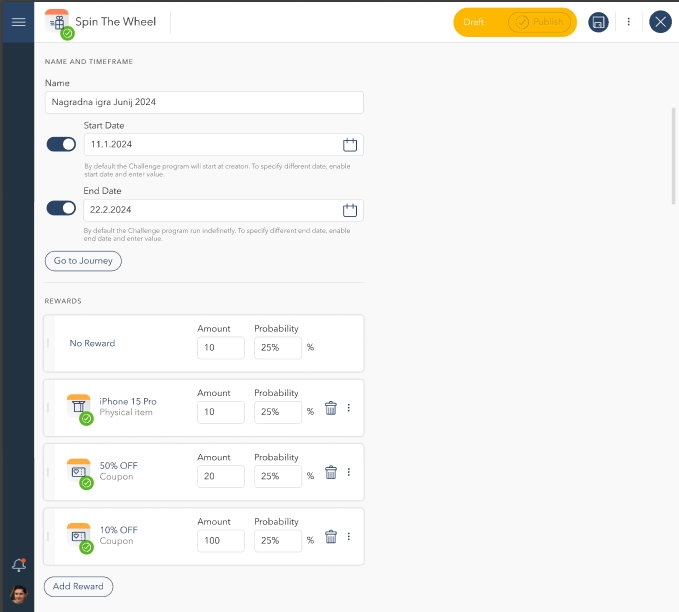Click the vertical scrollbar on the right
The height and width of the screenshot is (612, 679).
click(673, 155)
